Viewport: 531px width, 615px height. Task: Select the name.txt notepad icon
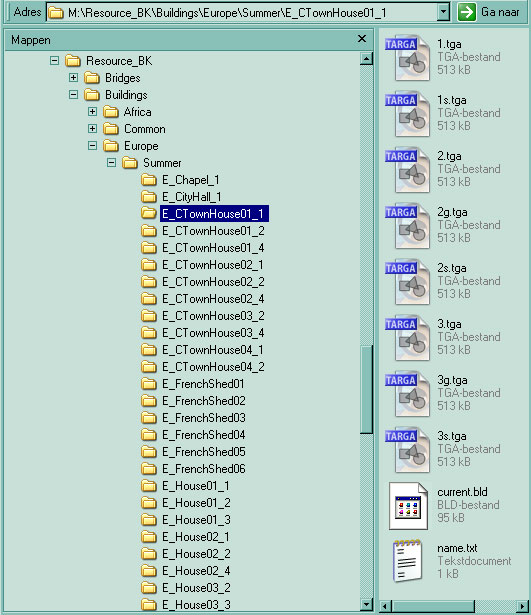point(407,561)
